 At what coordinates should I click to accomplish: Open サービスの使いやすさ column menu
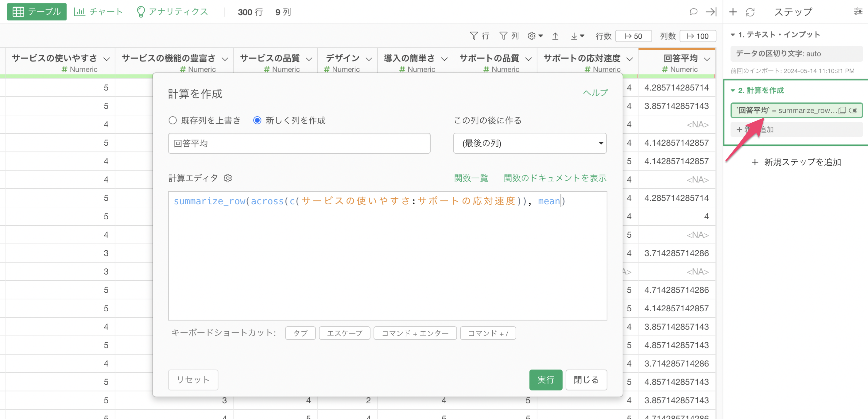click(107, 59)
